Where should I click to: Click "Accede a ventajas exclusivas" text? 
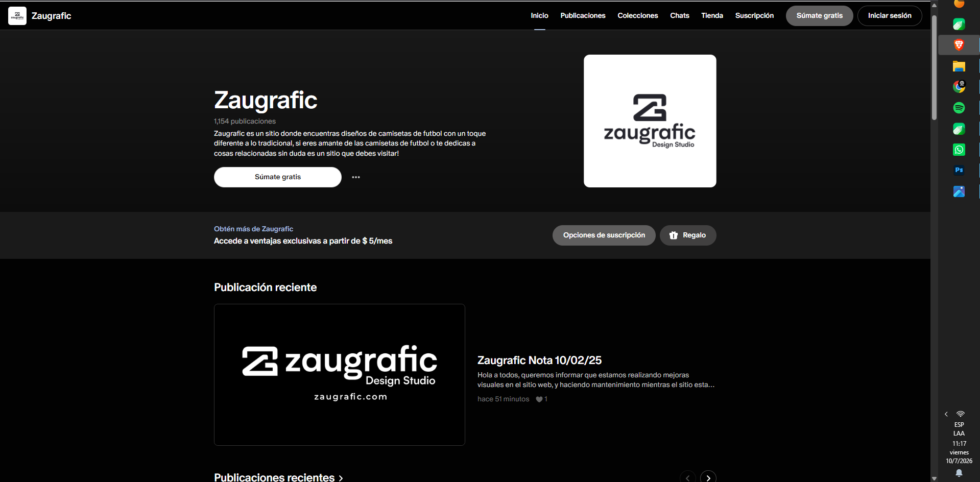[x=303, y=241]
